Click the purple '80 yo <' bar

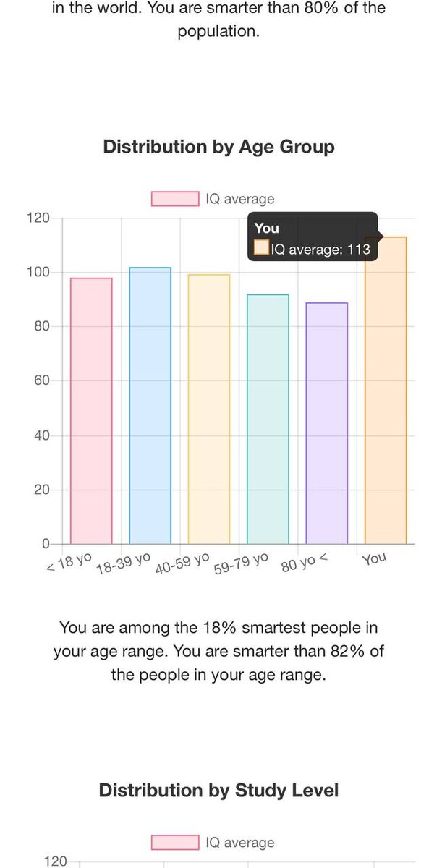(x=327, y=423)
